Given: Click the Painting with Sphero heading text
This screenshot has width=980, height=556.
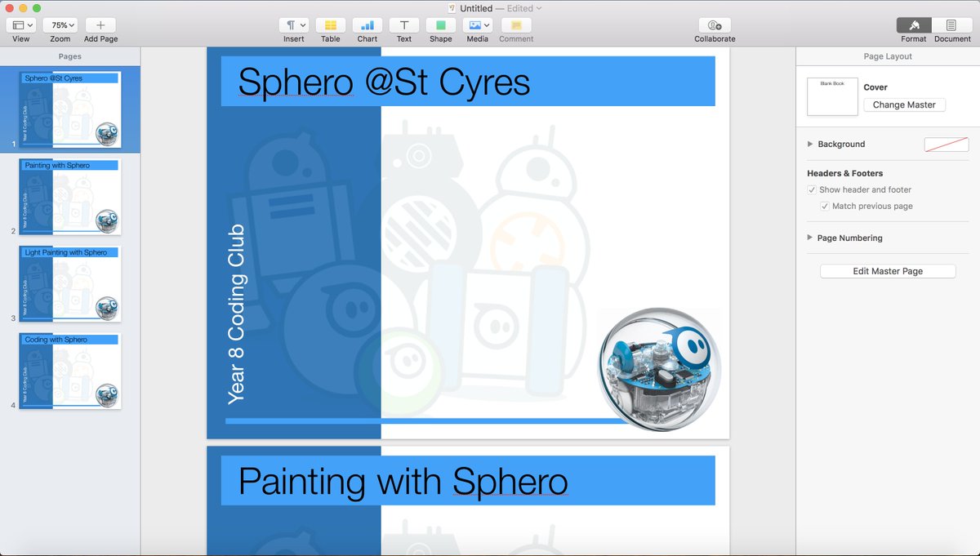Looking at the screenshot, I should coord(403,481).
